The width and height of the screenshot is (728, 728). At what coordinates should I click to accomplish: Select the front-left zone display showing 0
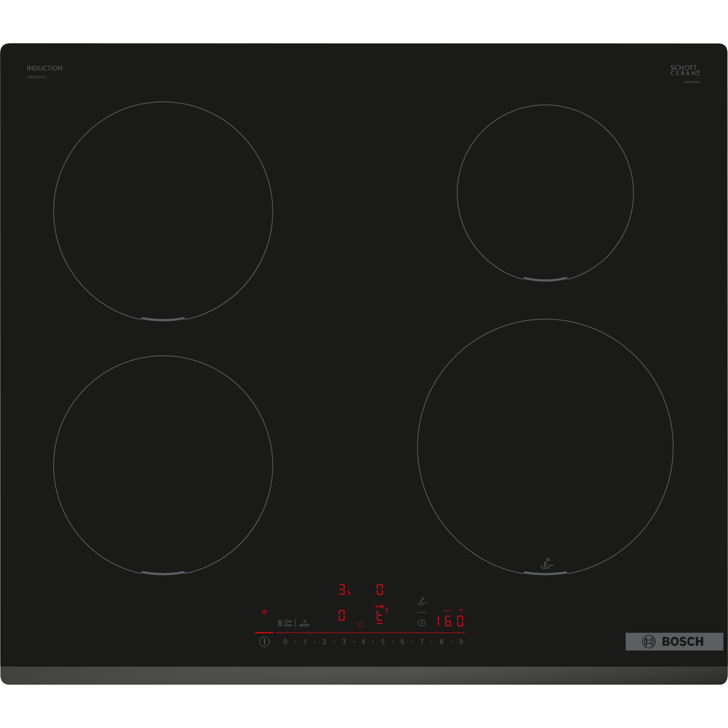(x=342, y=616)
